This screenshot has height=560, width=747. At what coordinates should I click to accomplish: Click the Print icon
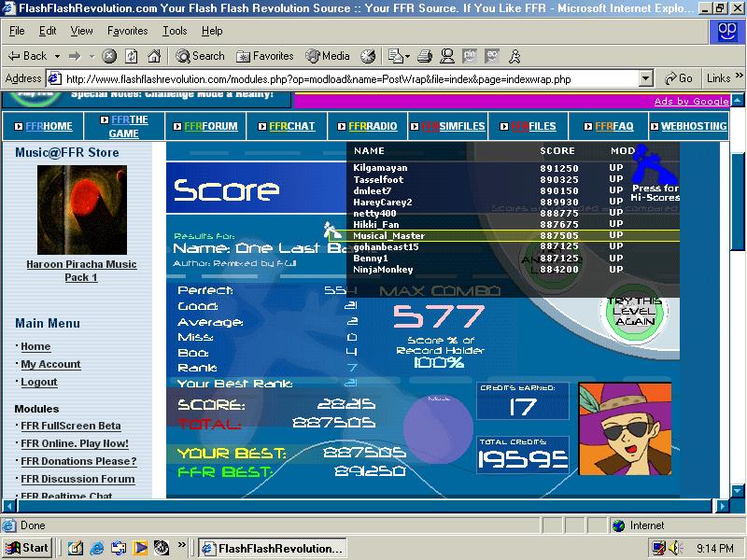(424, 56)
